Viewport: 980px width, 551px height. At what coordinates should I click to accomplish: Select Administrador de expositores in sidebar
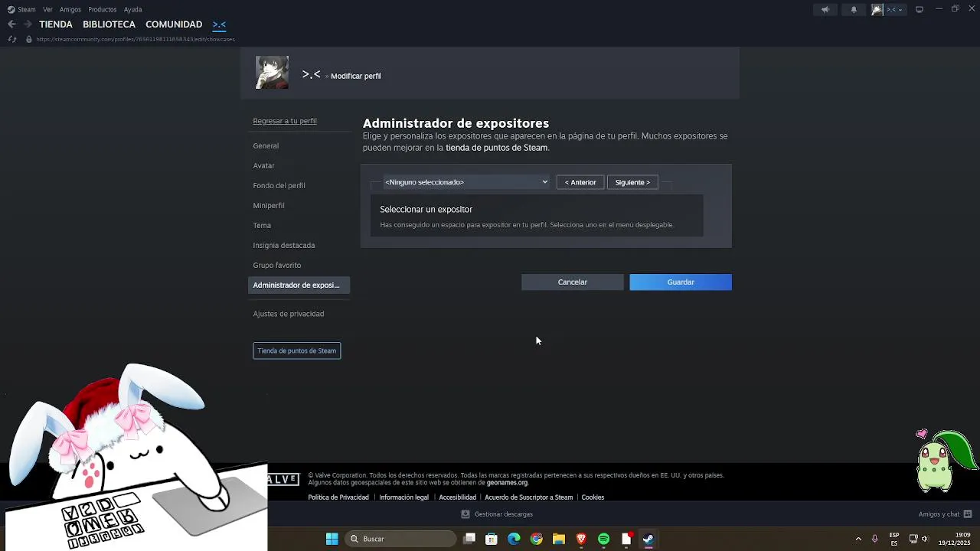point(299,285)
